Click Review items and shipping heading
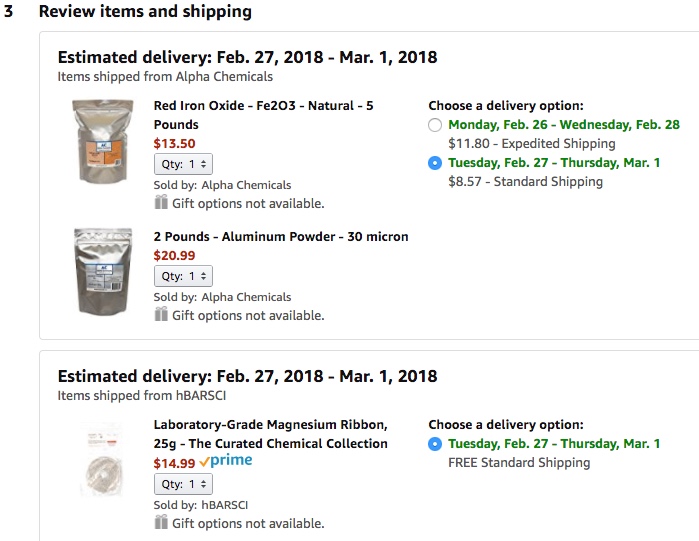This screenshot has width=699, height=541. coord(145,13)
